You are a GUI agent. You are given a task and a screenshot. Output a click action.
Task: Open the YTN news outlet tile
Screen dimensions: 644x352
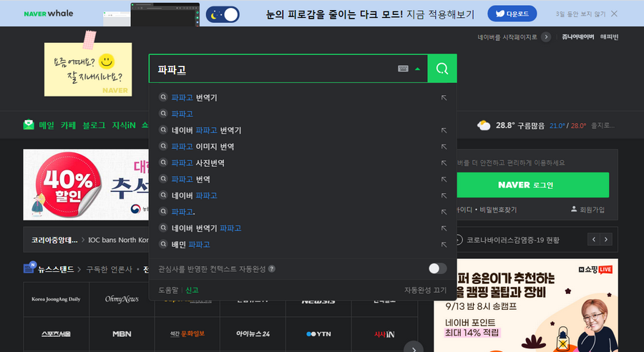318,334
